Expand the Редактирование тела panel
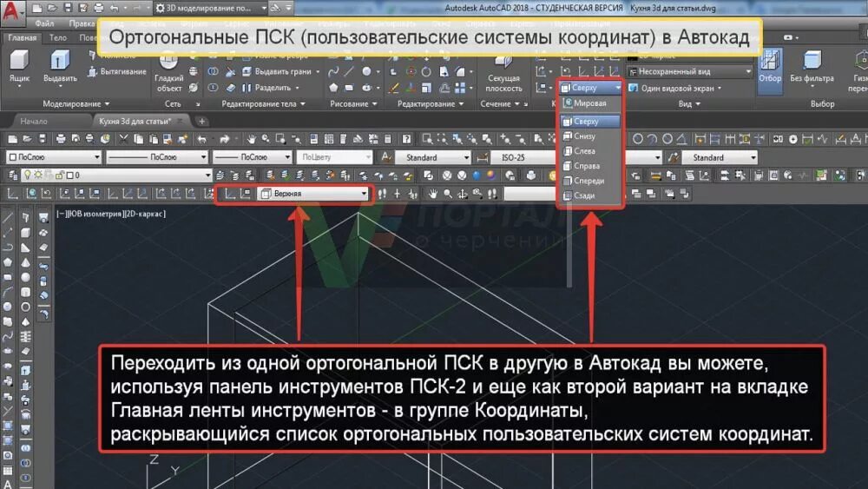This screenshot has width=868, height=489. pyautogui.click(x=263, y=103)
